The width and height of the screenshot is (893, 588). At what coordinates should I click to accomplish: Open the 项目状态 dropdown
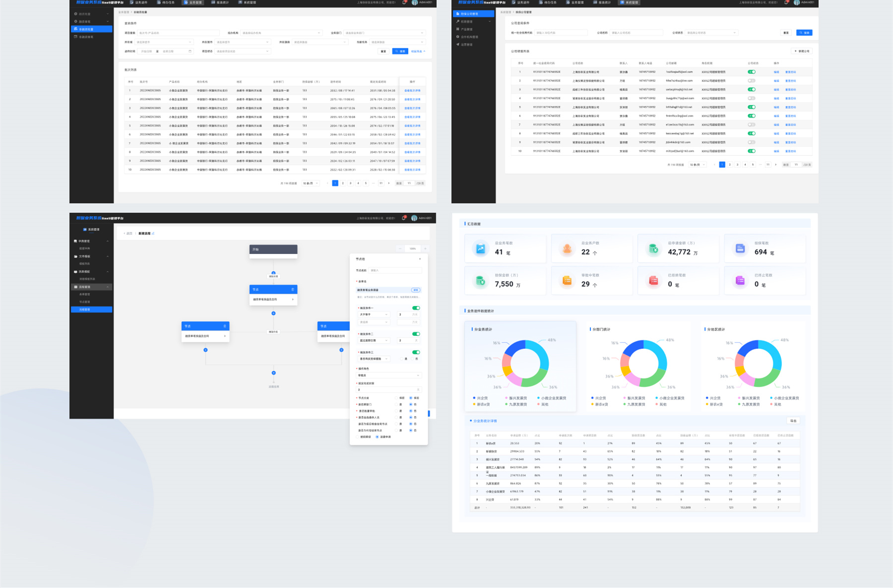[243, 51]
